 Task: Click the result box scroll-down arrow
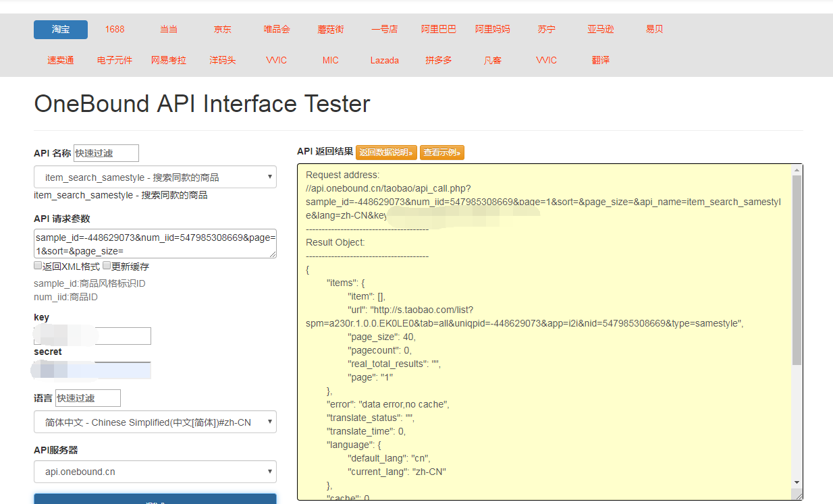[797, 482]
